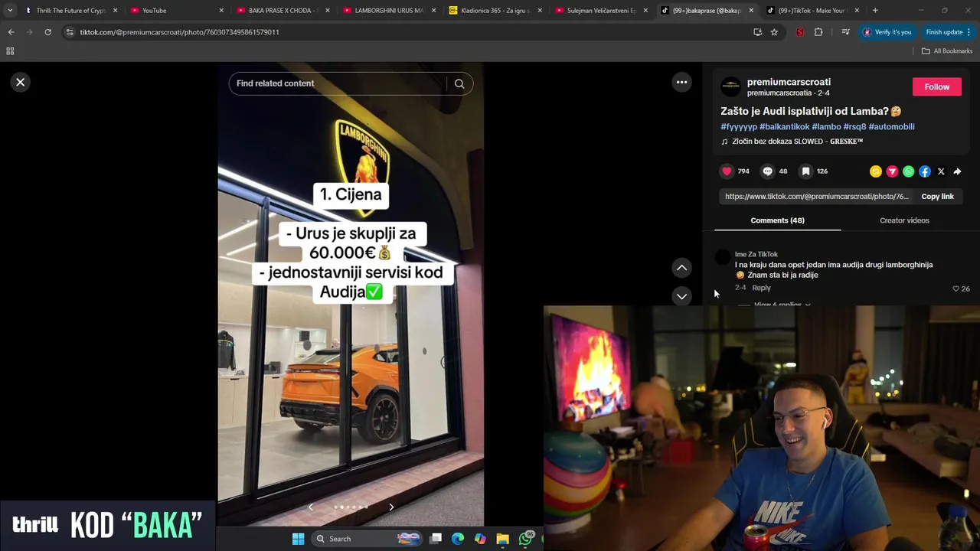
Task: Switch to the Thrill: The Future of Crypto tab
Action: (x=71, y=11)
